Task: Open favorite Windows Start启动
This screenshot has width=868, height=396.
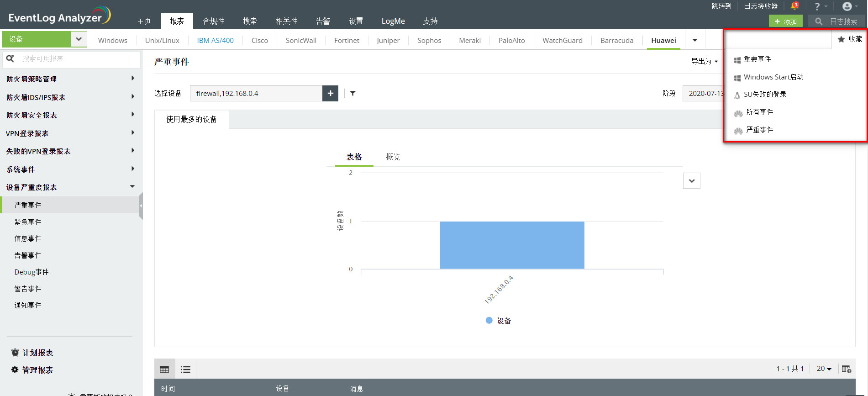Action: click(x=773, y=77)
